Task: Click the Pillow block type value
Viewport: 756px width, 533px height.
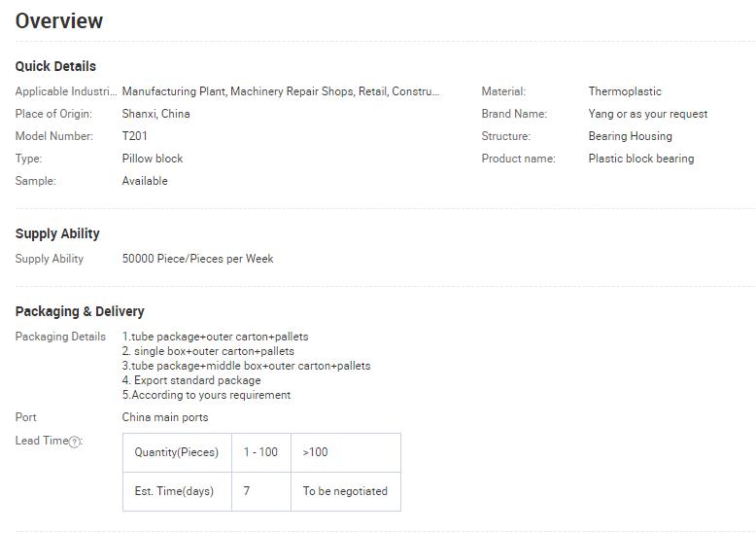Action: (153, 159)
